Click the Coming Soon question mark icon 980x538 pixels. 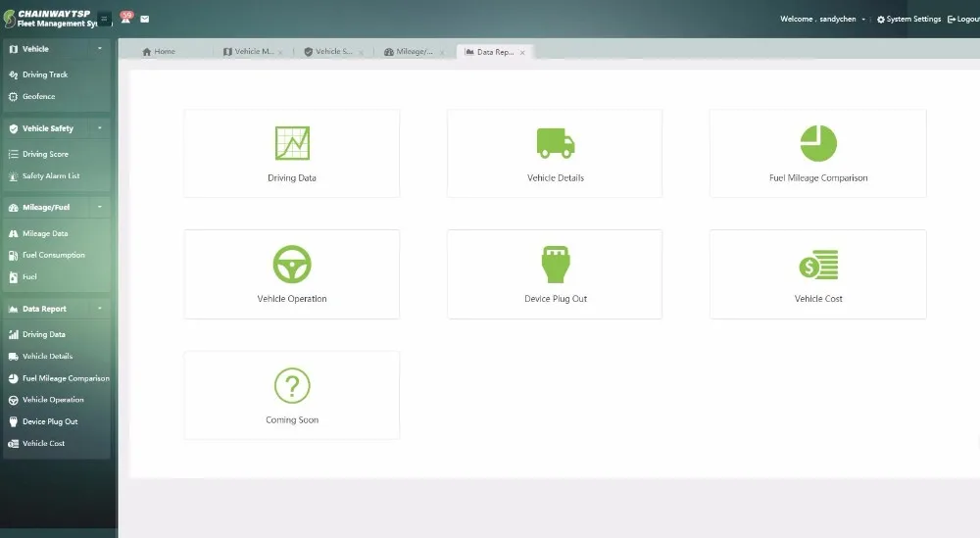point(292,385)
